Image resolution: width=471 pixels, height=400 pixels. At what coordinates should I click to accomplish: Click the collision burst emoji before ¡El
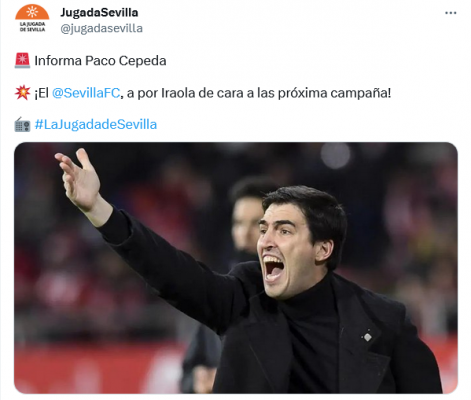pos(22,93)
